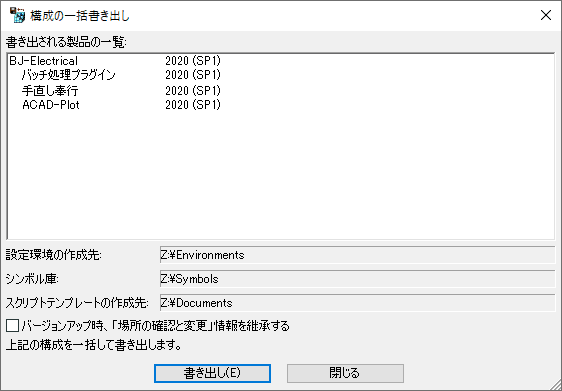Viewport: 562px width, 391px height.
Task: Click the 2020 (SP1) version of バッチ処理プラグイン
Action: [x=193, y=75]
